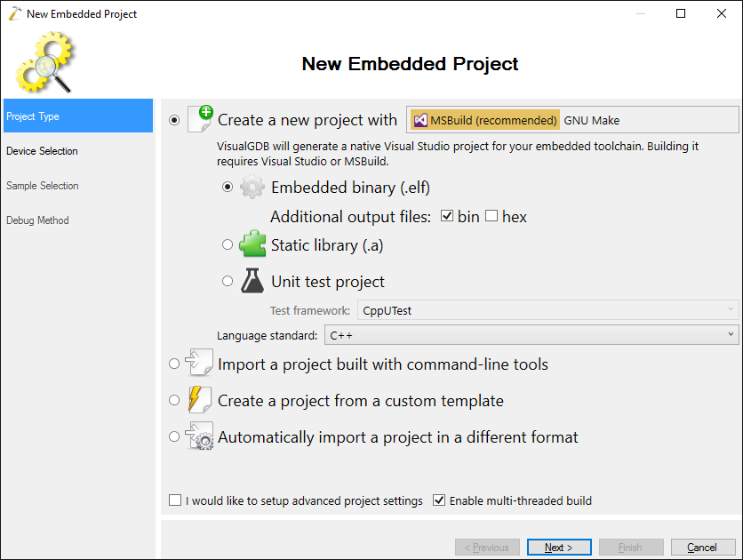The width and height of the screenshot is (743, 560).
Task: Switch build system to GNU Make
Action: 591,120
